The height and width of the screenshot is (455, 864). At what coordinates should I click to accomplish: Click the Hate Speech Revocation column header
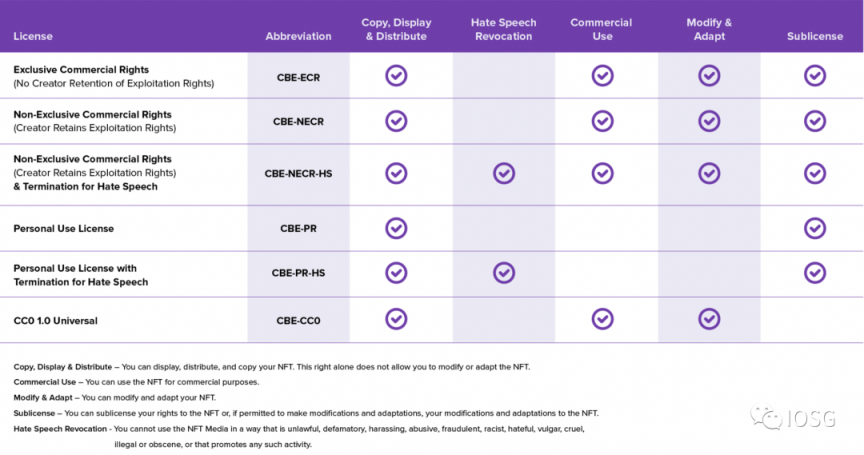click(x=503, y=29)
